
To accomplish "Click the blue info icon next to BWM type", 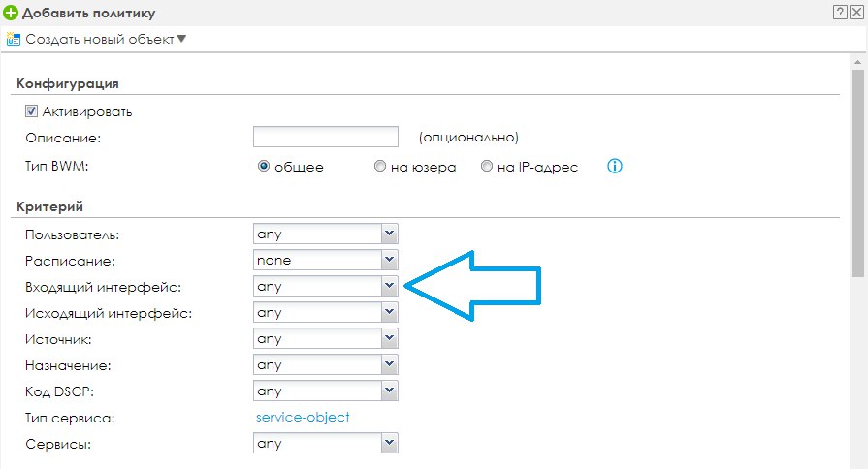I will [x=615, y=166].
